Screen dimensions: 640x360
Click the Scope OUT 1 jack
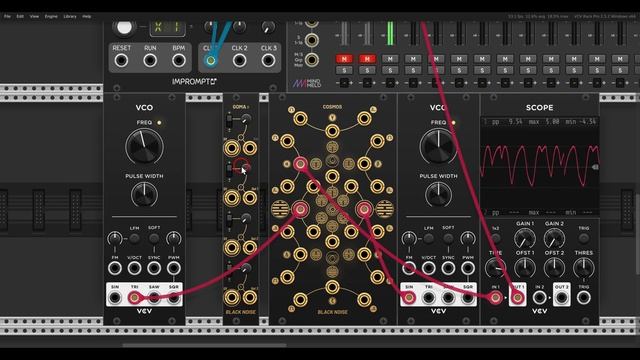click(x=518, y=298)
